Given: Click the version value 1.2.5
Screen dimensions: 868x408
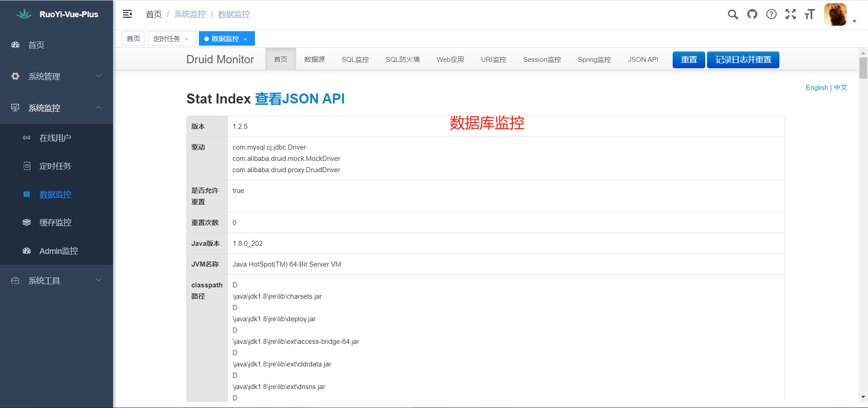Looking at the screenshot, I should (x=240, y=127).
